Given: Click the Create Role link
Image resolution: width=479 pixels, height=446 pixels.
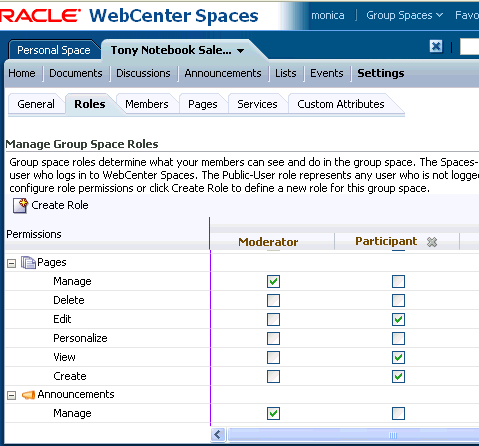Looking at the screenshot, I should click(60, 205).
